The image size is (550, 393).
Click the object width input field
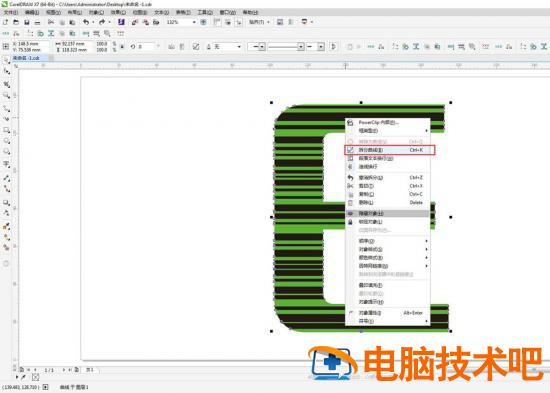click(x=74, y=44)
